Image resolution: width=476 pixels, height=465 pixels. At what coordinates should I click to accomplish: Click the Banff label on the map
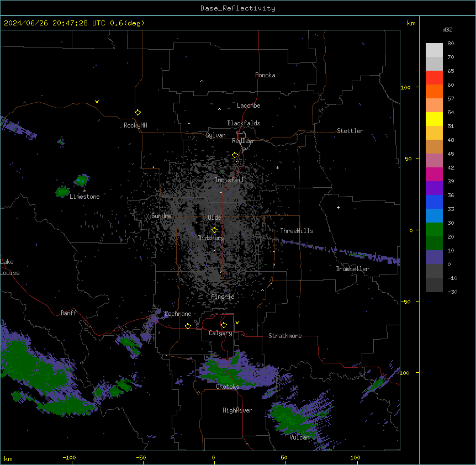point(68,313)
